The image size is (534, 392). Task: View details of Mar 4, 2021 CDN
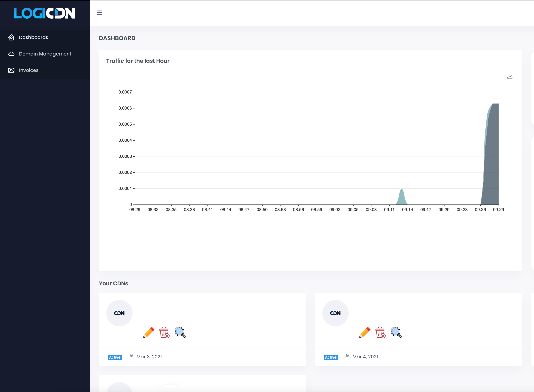[396, 332]
